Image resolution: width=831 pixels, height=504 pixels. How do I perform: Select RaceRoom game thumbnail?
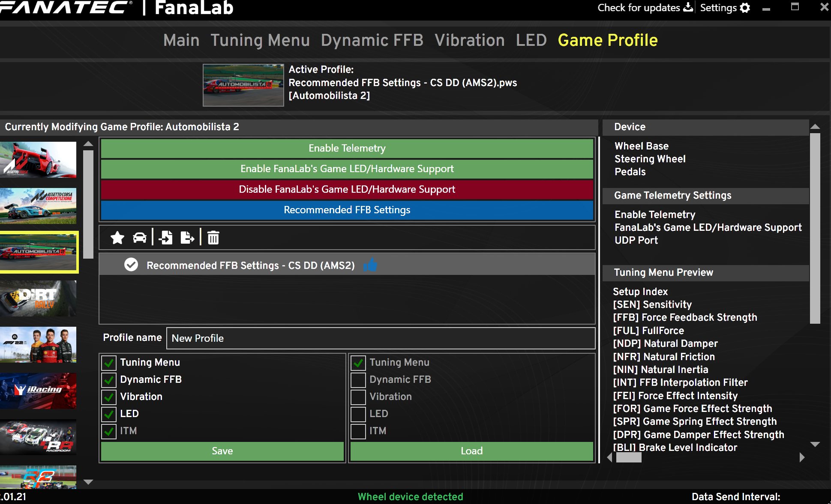click(x=38, y=437)
